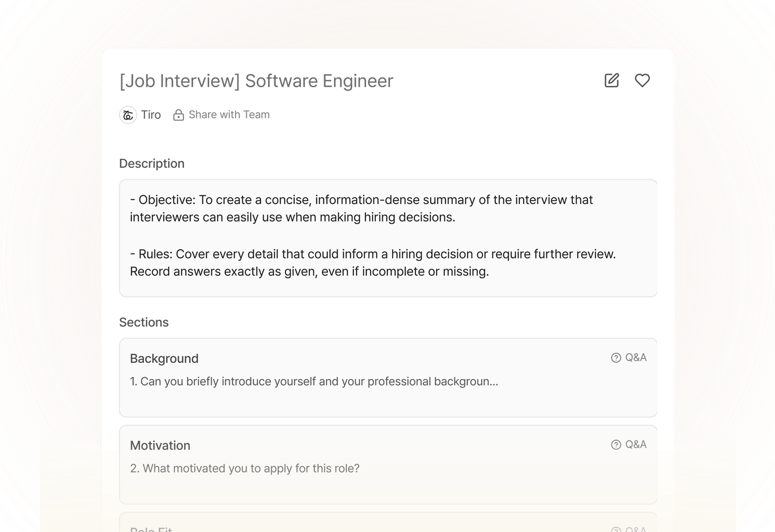Click the lock icon beside Share with Team
Screen dimensions: 775x532
(x=178, y=114)
